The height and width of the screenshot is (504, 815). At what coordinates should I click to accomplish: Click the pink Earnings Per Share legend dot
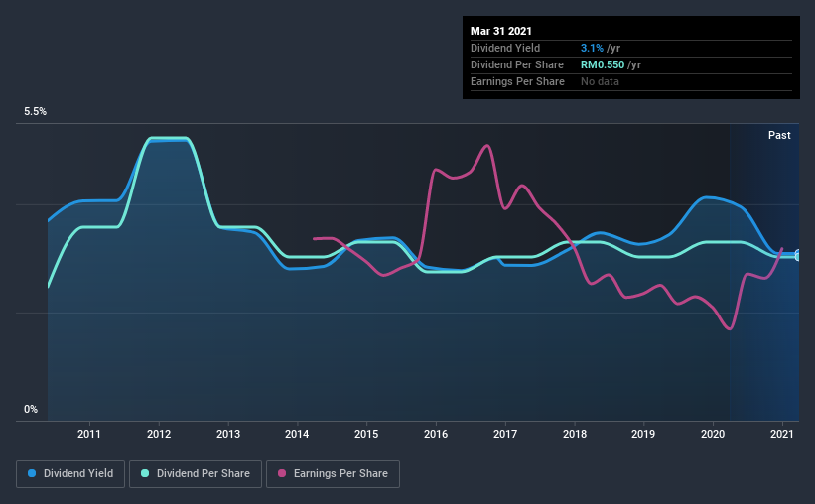[282, 473]
